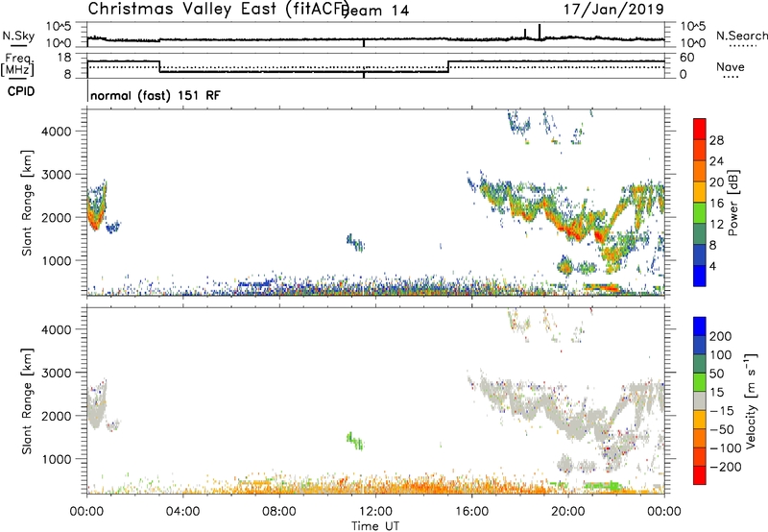Image resolution: width=768 pixels, height=532 pixels.
Task: Click the '08:00' time tick label
Action: pyautogui.click(x=279, y=512)
